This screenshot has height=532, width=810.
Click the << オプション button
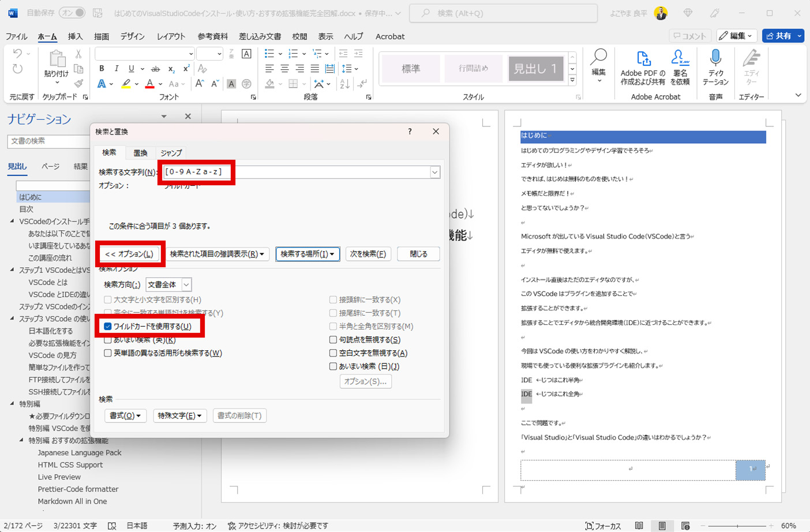pos(129,254)
